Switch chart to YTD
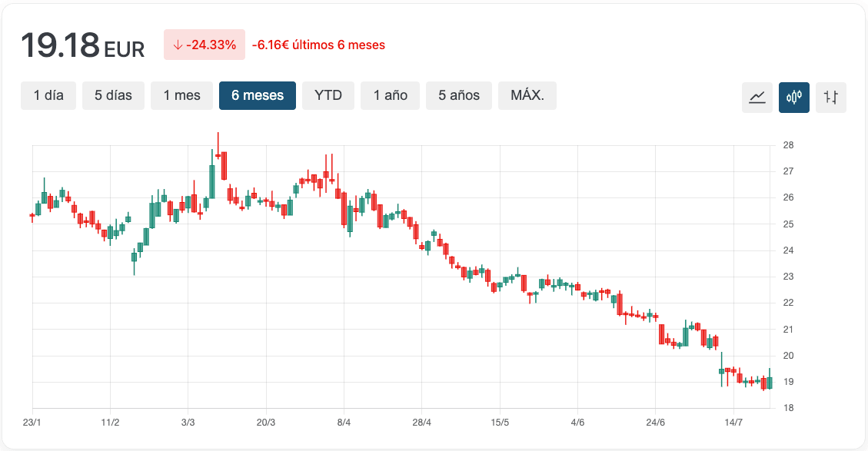 point(328,95)
